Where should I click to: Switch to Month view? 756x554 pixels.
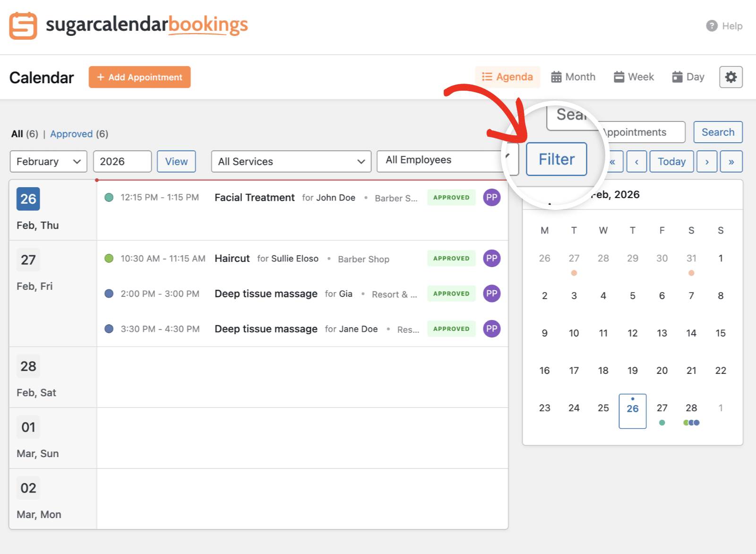(573, 77)
